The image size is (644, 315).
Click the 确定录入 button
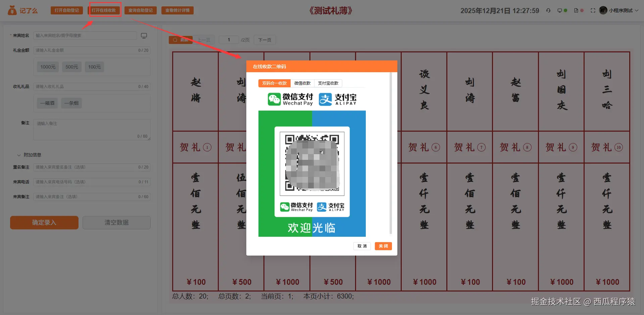click(44, 223)
